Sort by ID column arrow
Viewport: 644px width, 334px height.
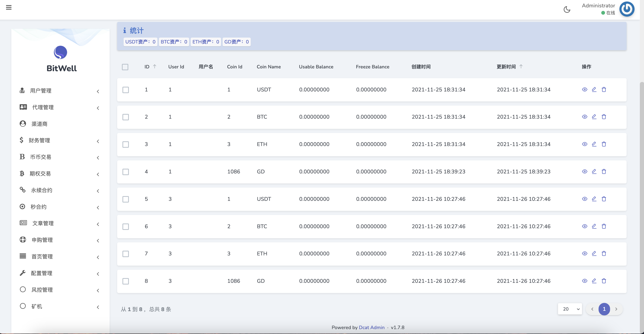pyautogui.click(x=155, y=66)
